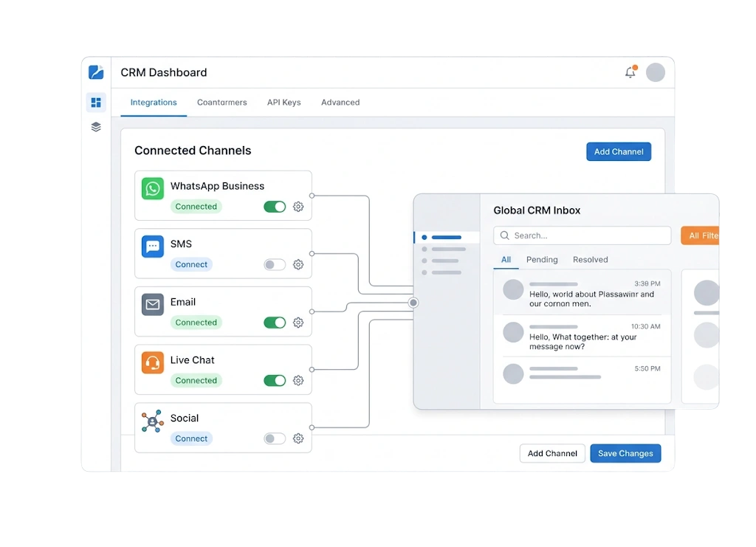Open the notifications bell icon
Screen dimensions: 756x547
pyautogui.click(x=630, y=72)
